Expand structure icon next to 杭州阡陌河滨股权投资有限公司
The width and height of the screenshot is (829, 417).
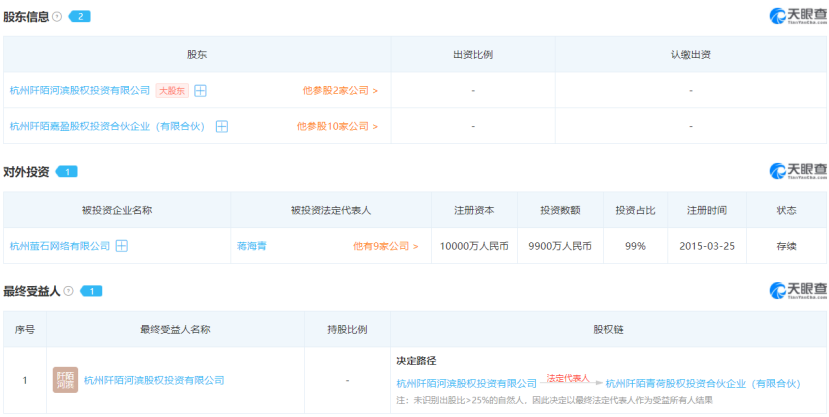point(200,90)
